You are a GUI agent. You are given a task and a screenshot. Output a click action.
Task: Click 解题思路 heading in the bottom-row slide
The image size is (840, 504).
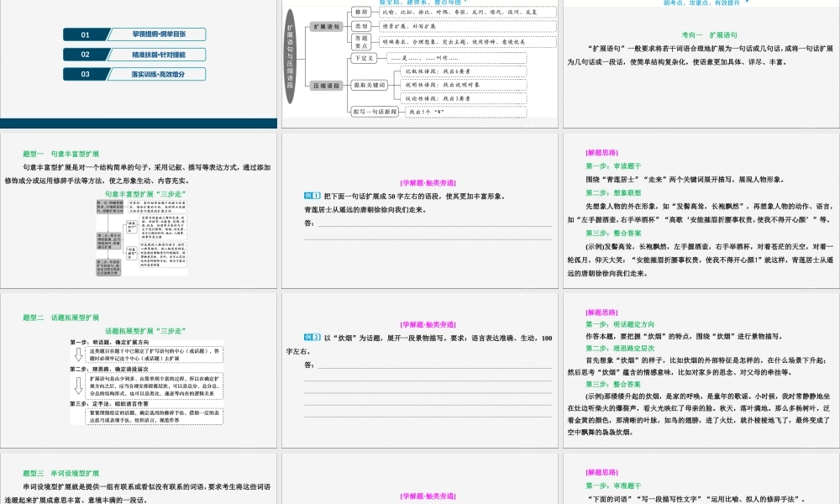[x=602, y=472]
